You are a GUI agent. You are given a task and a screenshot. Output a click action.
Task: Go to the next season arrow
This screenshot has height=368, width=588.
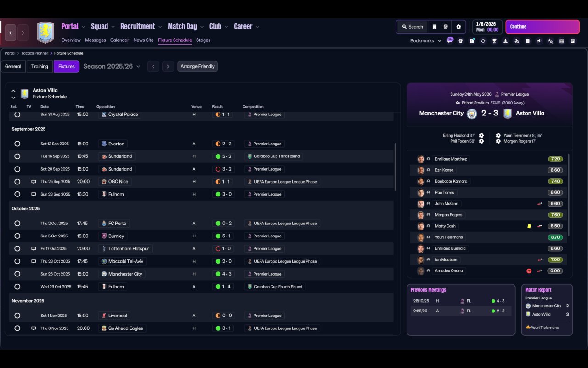point(168,67)
